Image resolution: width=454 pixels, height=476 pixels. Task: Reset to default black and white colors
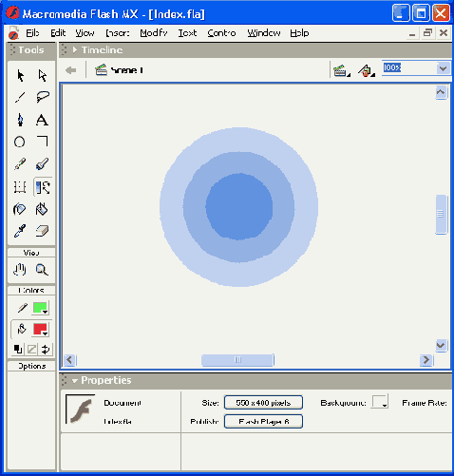pos(18,350)
